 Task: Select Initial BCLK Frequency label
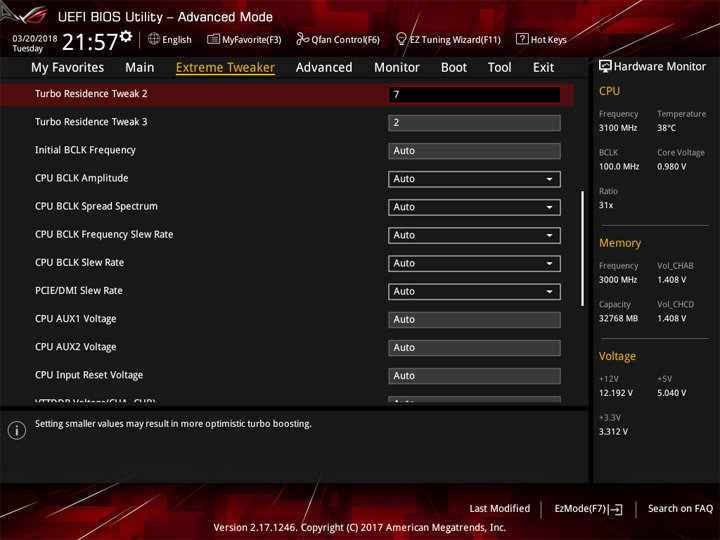[x=85, y=150]
